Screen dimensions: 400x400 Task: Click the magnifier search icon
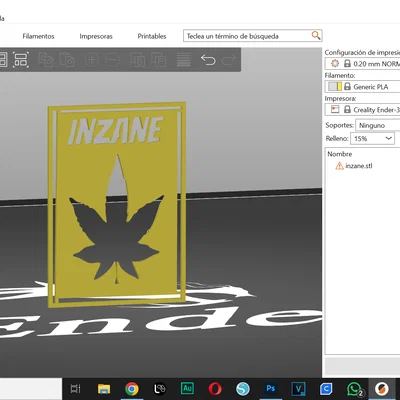click(316, 35)
